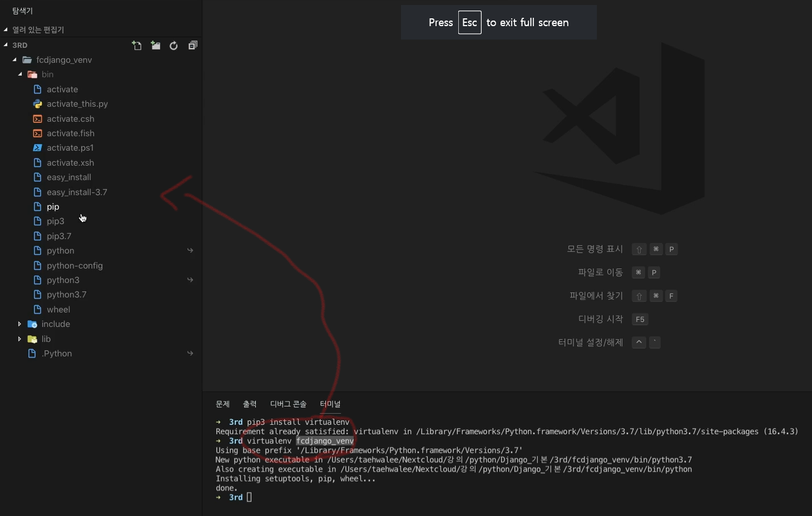Open activate_this.py file
This screenshot has width=812, height=516.
click(x=77, y=104)
